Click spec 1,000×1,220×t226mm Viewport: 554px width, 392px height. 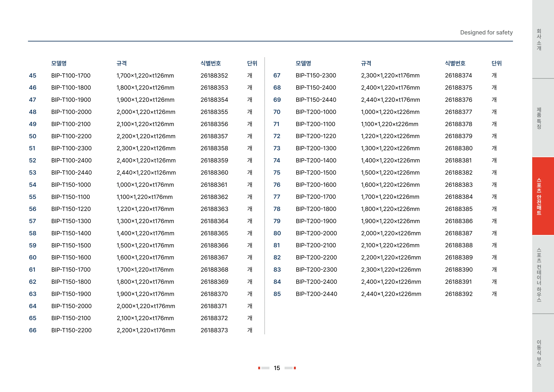pos(390,112)
